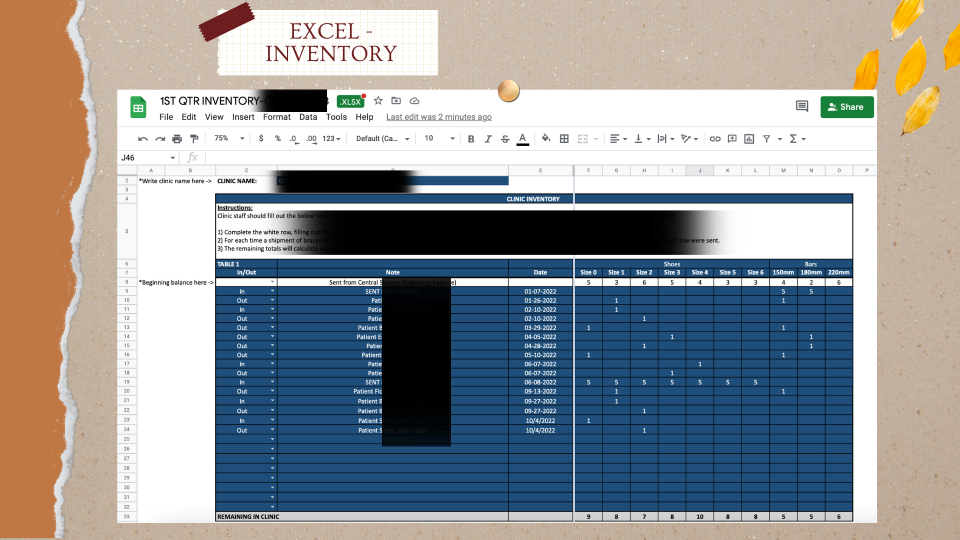Open In/Out dropdown for 01-07-2022 row
Viewport: 960px width, 540px height.
pos(272,291)
